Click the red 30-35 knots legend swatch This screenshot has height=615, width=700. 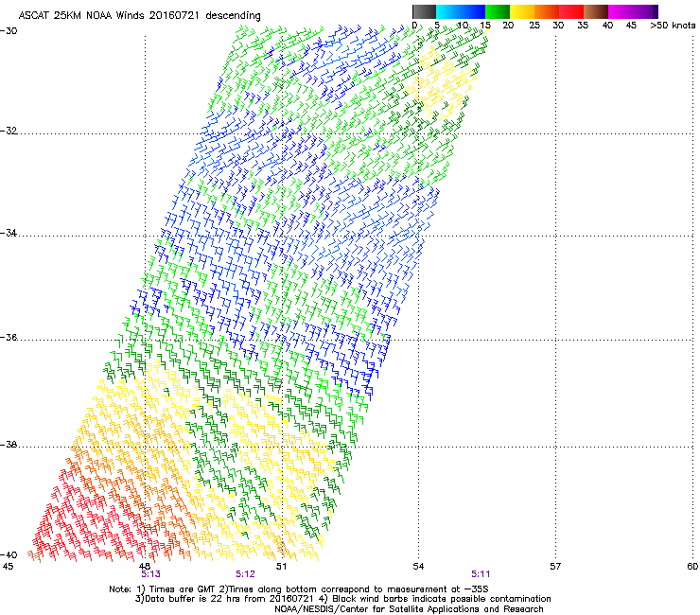point(571,11)
